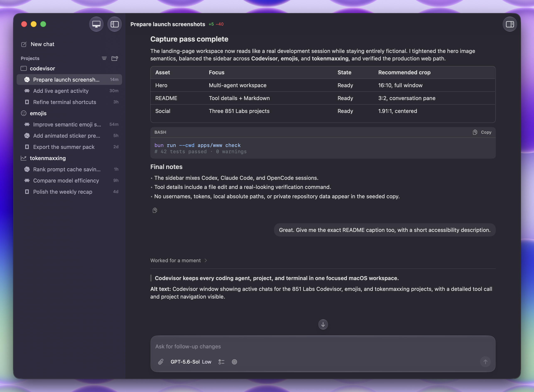534x392 pixels.
Task: Click the 3:2, conversation pane cell
Action: click(x=407, y=98)
